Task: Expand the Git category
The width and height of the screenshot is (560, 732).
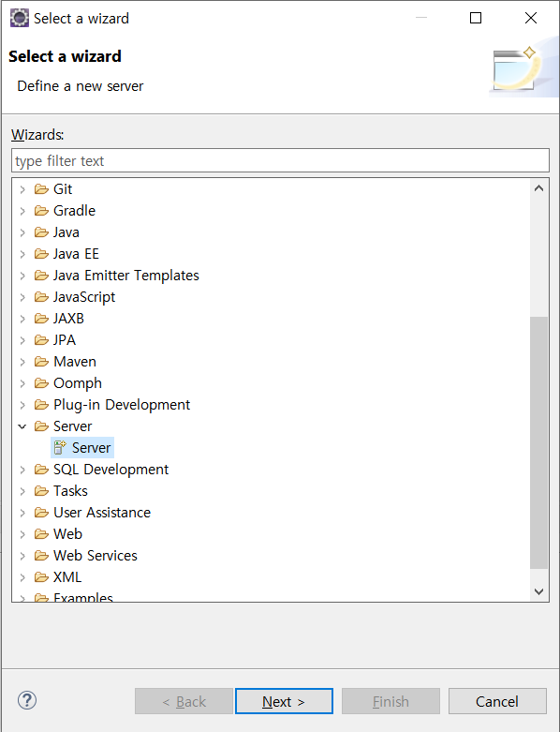Action: coord(22,189)
